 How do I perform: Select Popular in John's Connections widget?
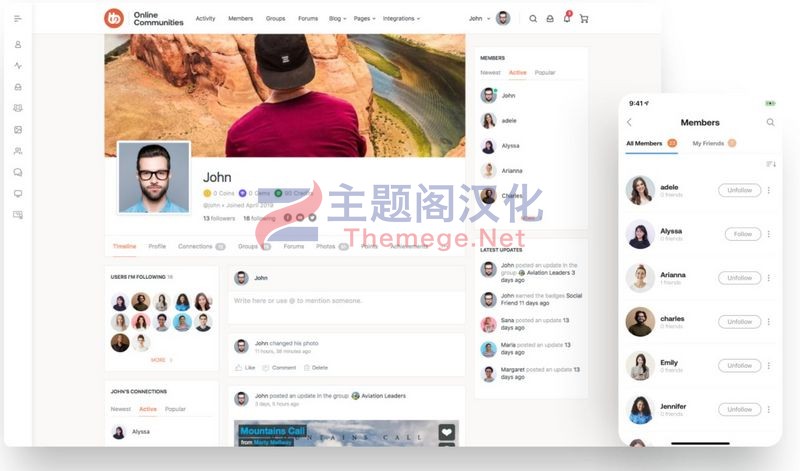click(x=175, y=409)
